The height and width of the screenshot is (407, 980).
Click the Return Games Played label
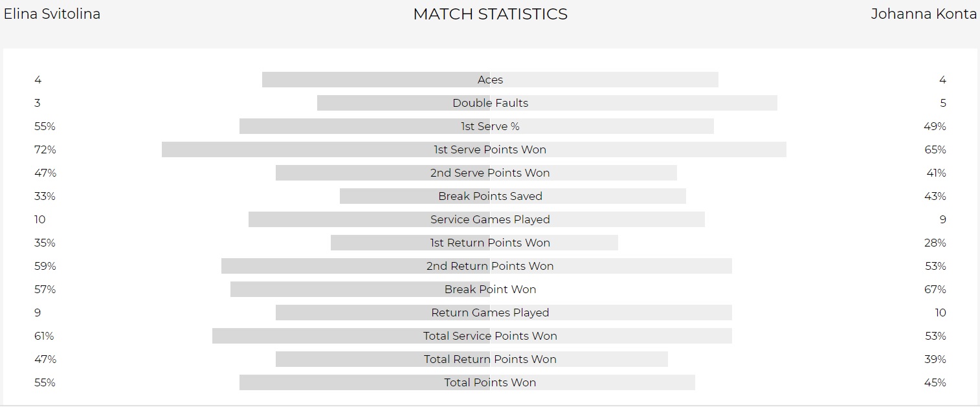point(490,313)
